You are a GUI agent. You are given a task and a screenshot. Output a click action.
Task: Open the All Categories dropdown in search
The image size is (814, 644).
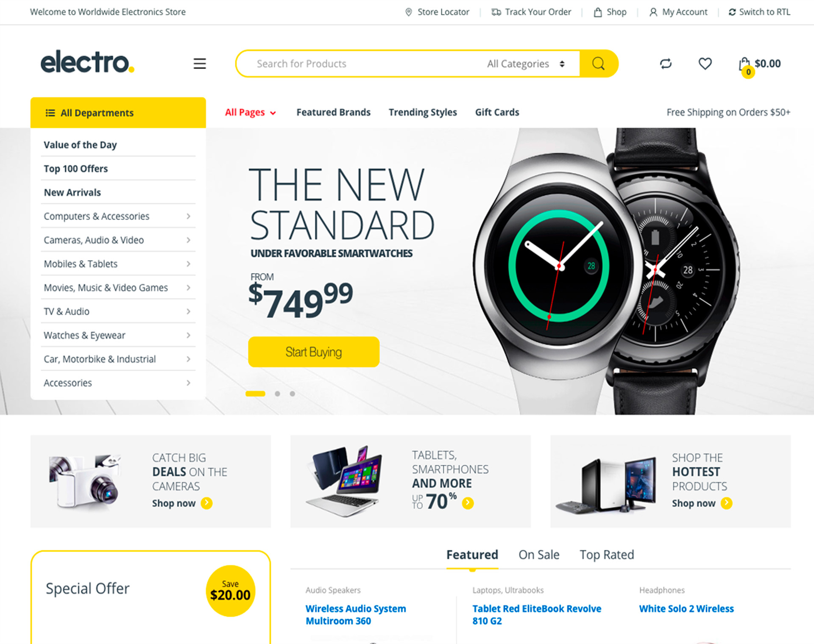click(526, 64)
